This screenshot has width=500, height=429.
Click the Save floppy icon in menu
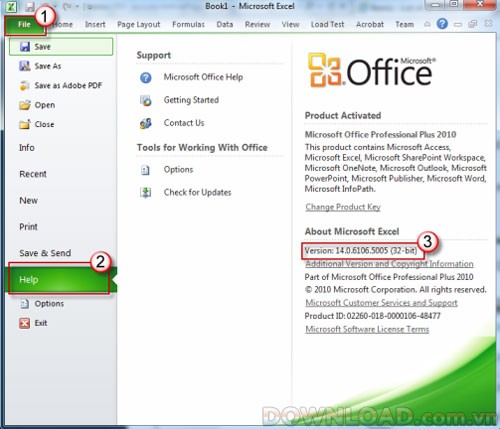(x=25, y=47)
